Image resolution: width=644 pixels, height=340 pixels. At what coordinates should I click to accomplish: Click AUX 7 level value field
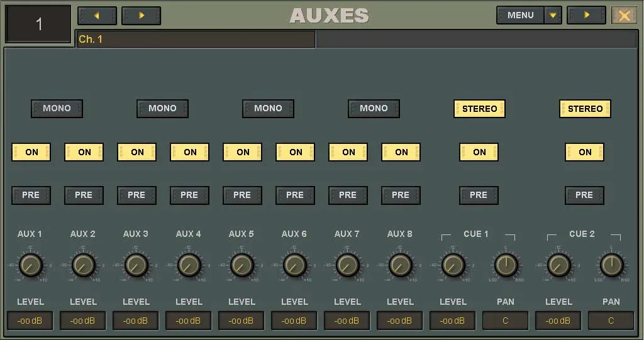[x=347, y=321]
